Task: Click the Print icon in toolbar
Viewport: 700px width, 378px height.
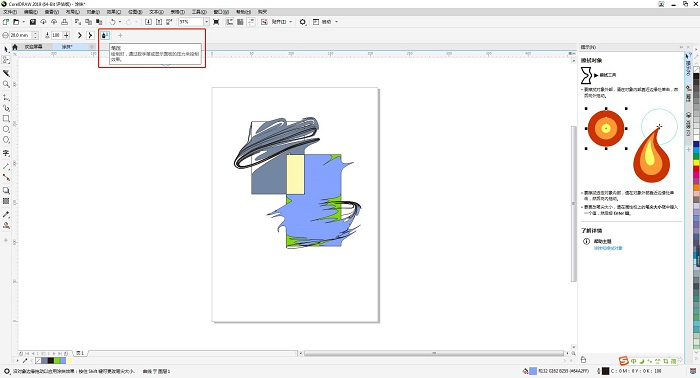Action: click(x=64, y=22)
